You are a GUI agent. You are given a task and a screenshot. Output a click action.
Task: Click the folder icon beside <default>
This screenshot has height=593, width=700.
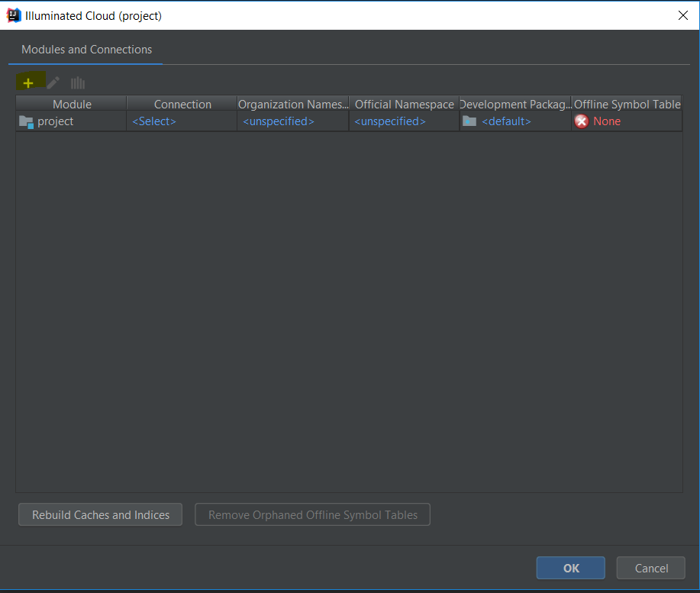click(x=469, y=121)
